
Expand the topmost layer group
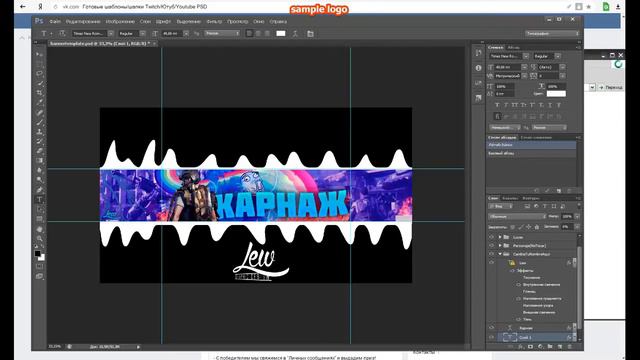click(500, 237)
